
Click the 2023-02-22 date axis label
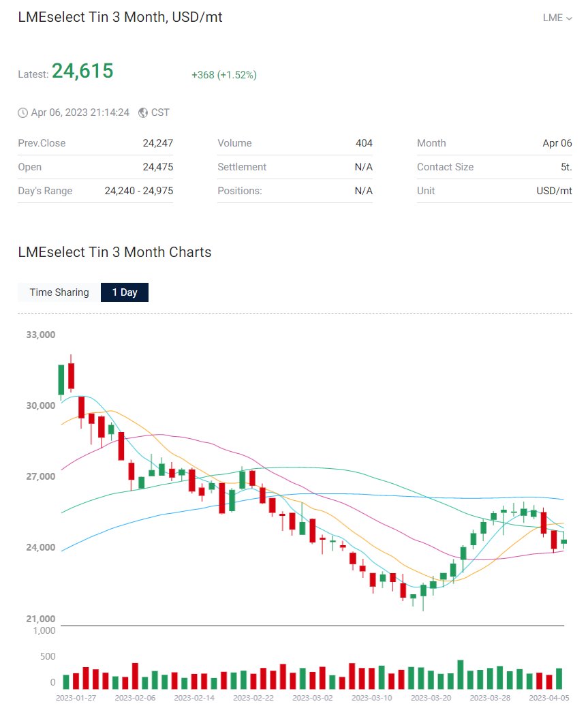point(253,697)
